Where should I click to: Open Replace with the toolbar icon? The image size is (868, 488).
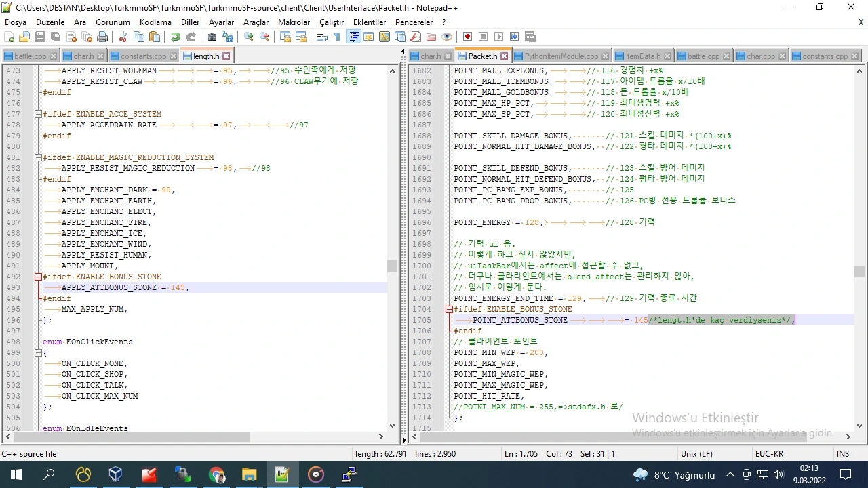point(228,37)
